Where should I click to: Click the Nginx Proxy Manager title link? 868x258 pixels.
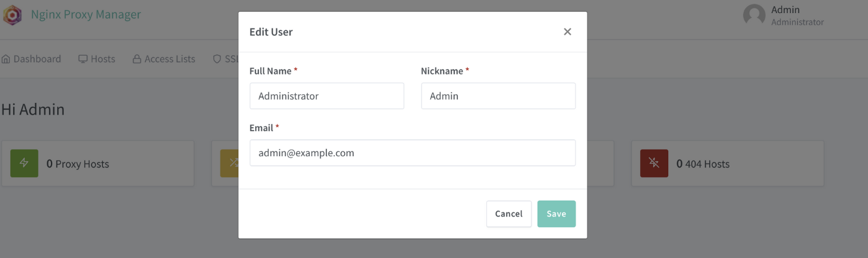86,14
